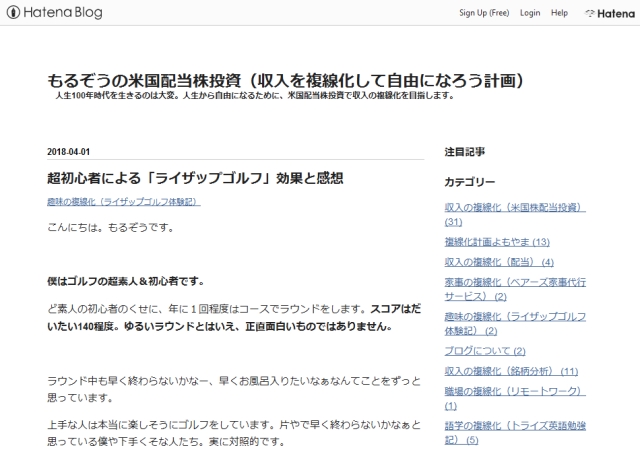Select category 語学の複線化（トライズ英語勉強記）(5)
640x450 pixels.
[x=515, y=433]
